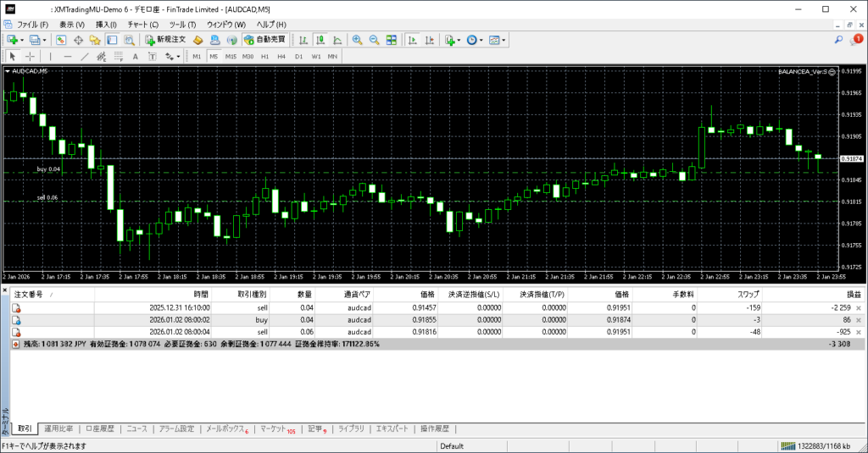The image size is (868, 453).
Task: Close the buy audcad order row
Action: pos(859,320)
